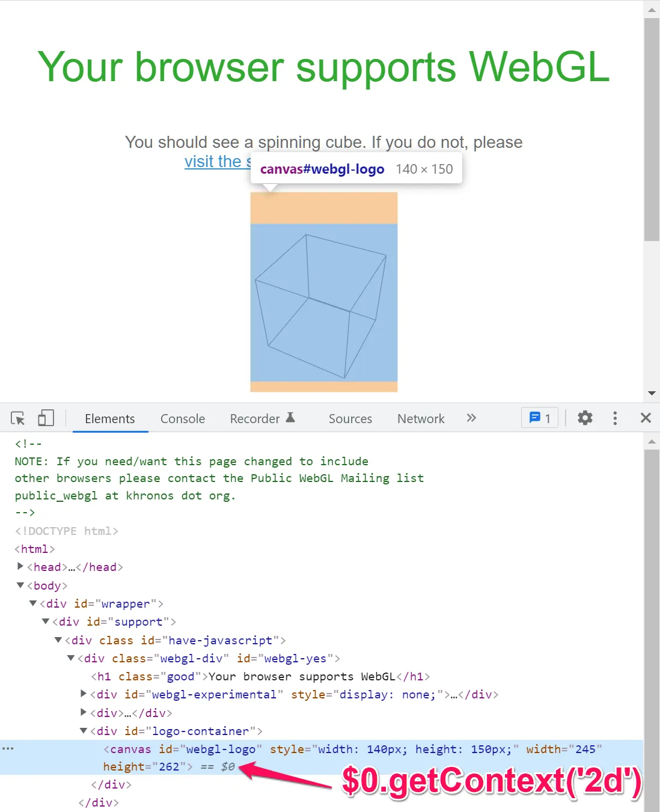Collapse the body element node

click(x=20, y=585)
